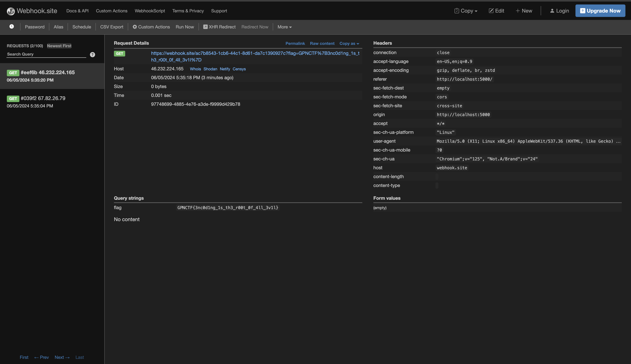Click the user-agent header value

528,141
